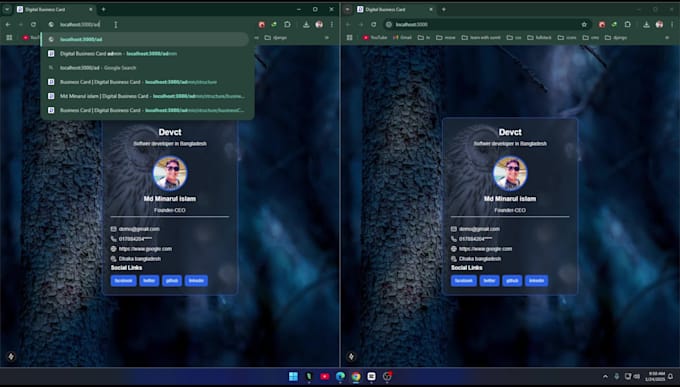This screenshot has width=680, height=387.
Task: Open Chrome three-dot menu in right window
Action: pyautogui.click(x=672, y=25)
